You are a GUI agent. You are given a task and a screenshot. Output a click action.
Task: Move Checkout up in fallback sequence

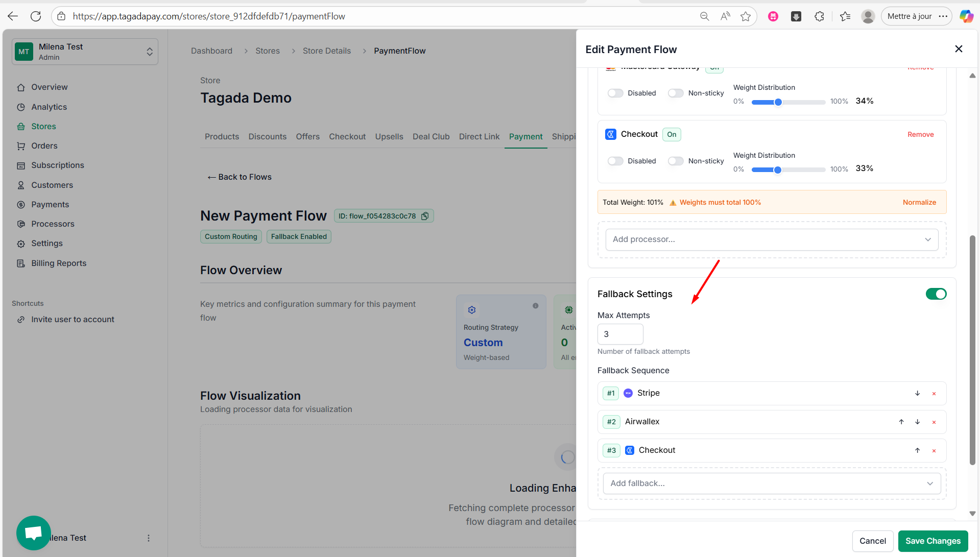(x=917, y=450)
